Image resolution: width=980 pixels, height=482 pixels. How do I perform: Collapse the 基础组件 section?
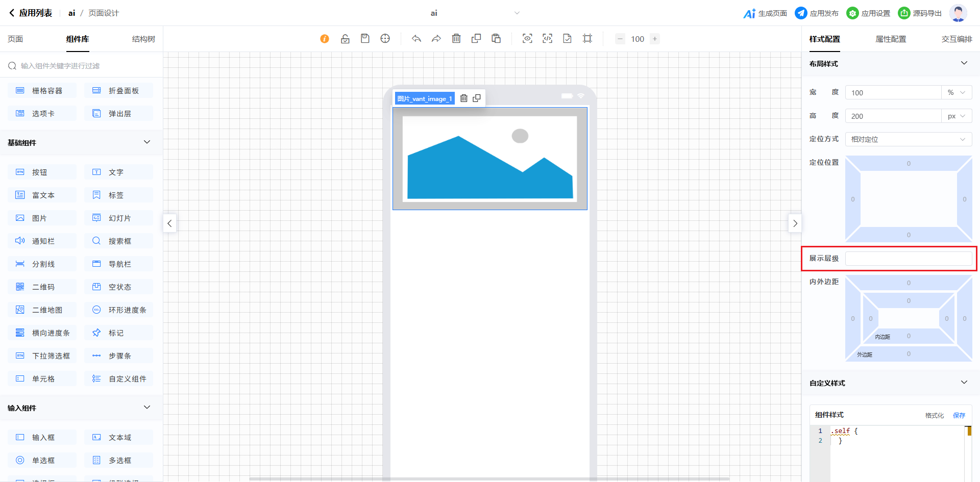[147, 142]
